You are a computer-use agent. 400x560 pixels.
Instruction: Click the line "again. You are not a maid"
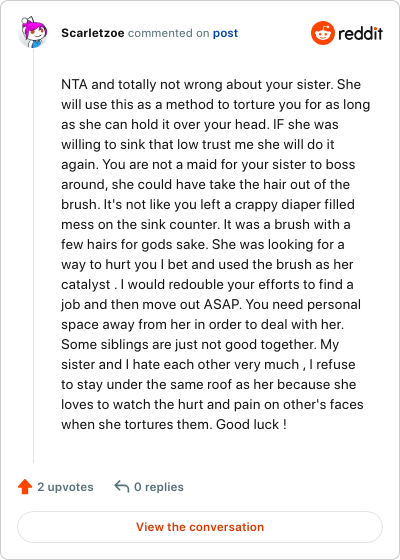tap(208, 165)
